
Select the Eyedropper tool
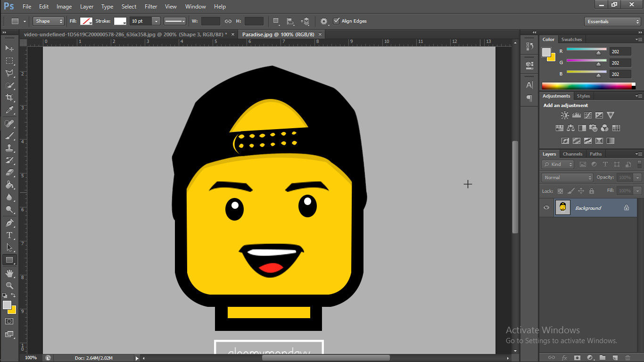pyautogui.click(x=9, y=110)
